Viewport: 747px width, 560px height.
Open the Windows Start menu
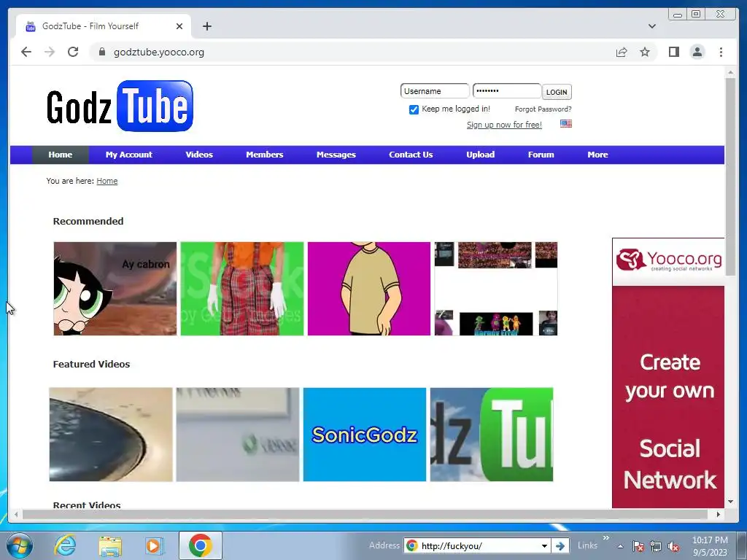coord(20,545)
